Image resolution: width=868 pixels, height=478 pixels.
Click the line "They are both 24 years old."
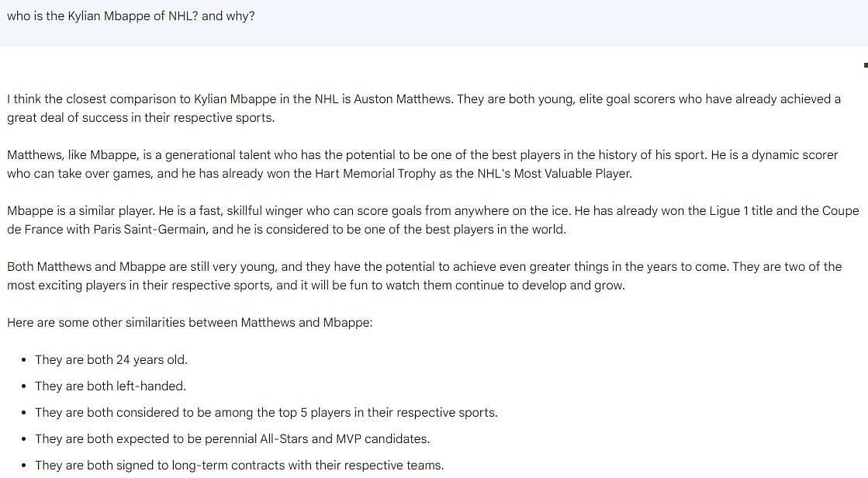pos(111,360)
